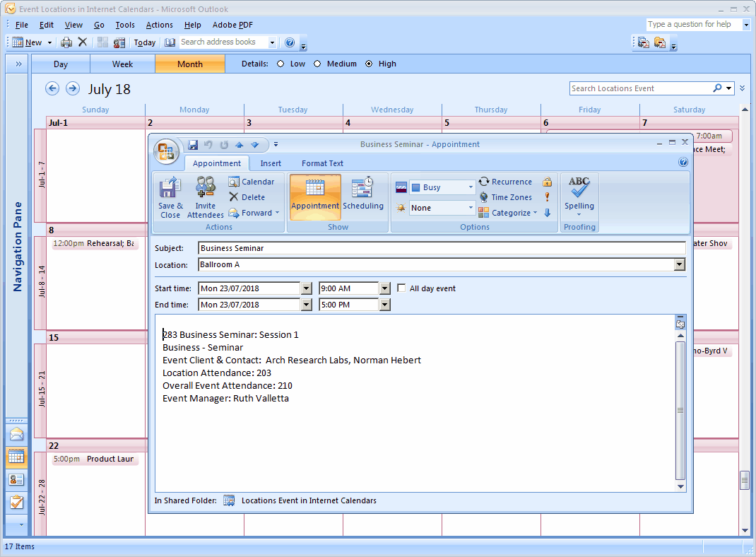Toggle High Importance exclamation mark
The image size is (756, 557).
[548, 197]
